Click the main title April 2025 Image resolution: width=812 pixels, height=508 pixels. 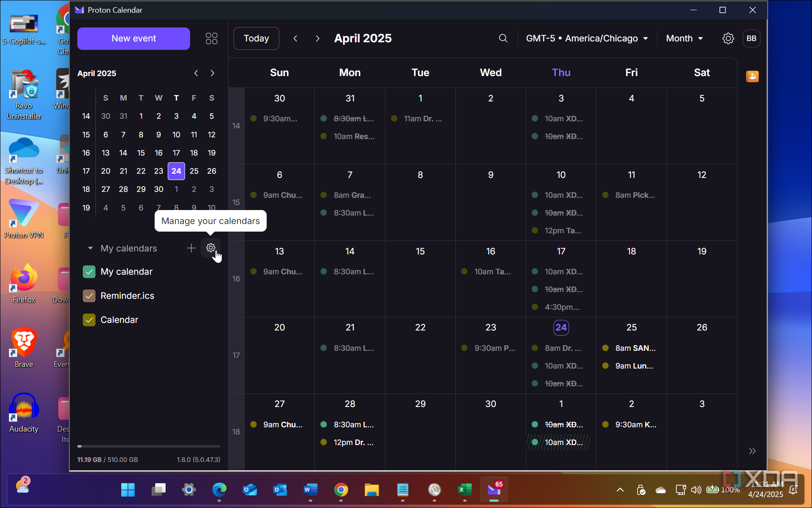click(x=362, y=38)
